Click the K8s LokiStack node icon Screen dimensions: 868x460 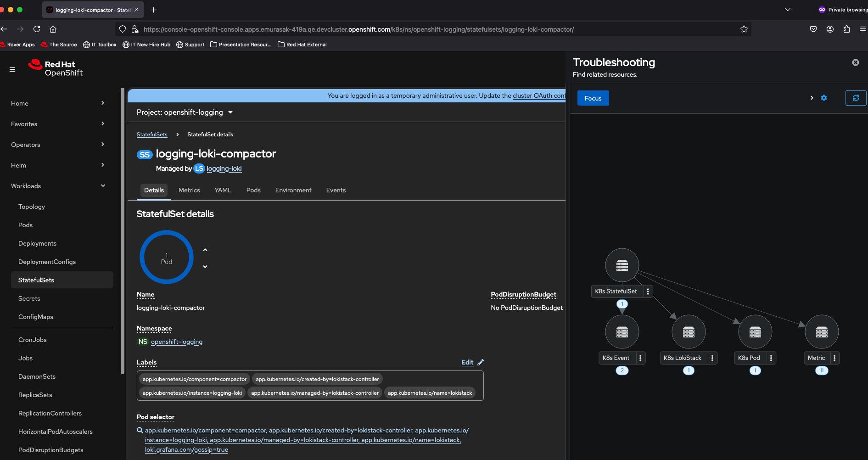pyautogui.click(x=689, y=331)
